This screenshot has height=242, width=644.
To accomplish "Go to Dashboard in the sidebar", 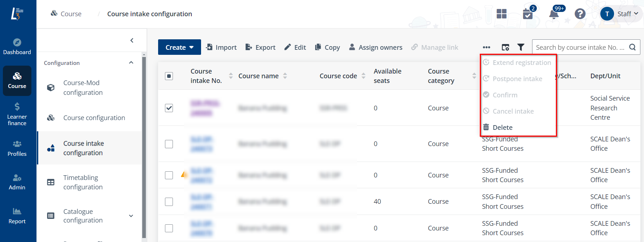I will click(17, 47).
